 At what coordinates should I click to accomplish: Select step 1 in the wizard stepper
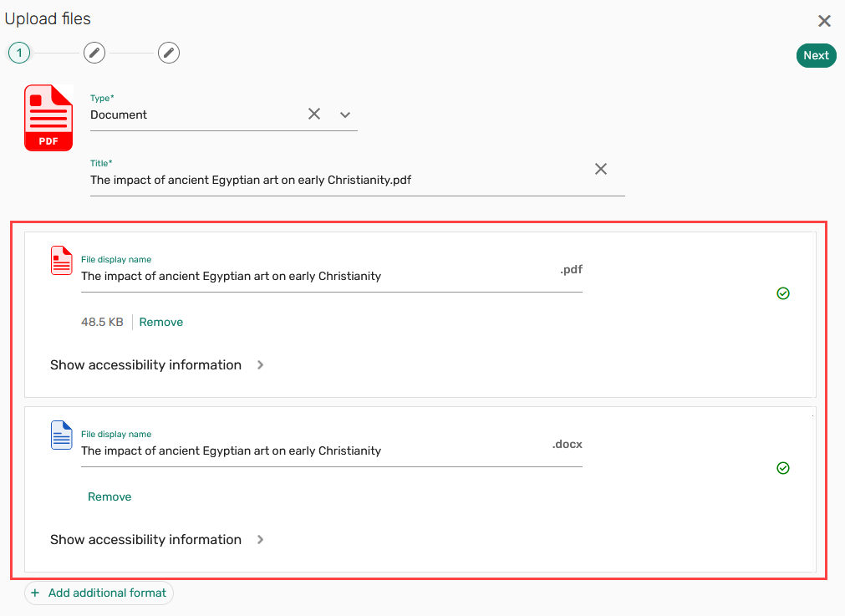pos(18,53)
